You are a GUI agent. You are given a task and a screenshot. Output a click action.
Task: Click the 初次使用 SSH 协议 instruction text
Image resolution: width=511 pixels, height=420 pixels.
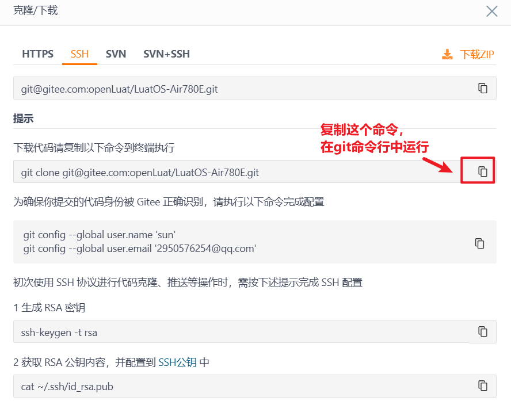coord(188,282)
